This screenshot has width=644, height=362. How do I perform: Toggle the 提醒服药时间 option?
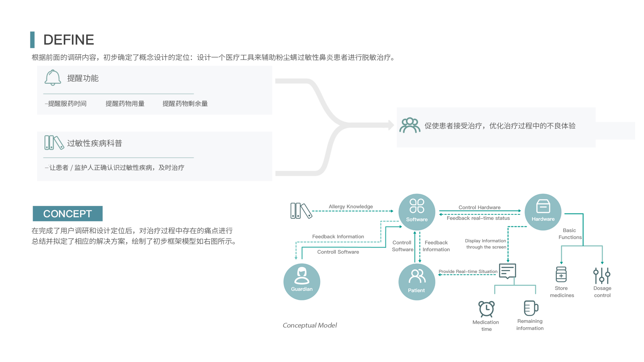point(66,104)
